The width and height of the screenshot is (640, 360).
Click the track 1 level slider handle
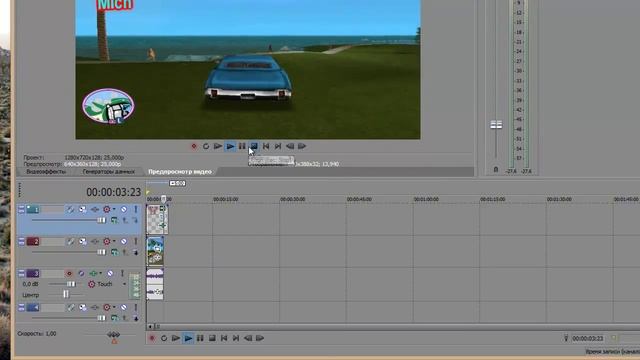101,220
